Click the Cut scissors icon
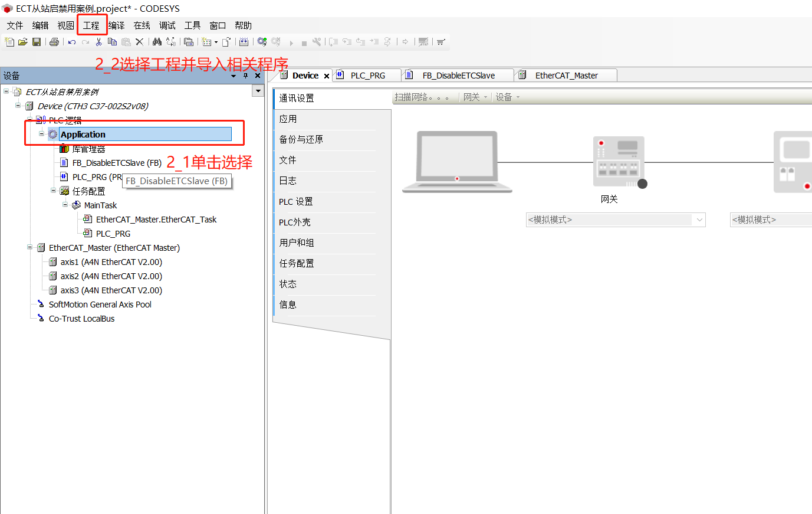This screenshot has width=812, height=514. click(x=98, y=42)
